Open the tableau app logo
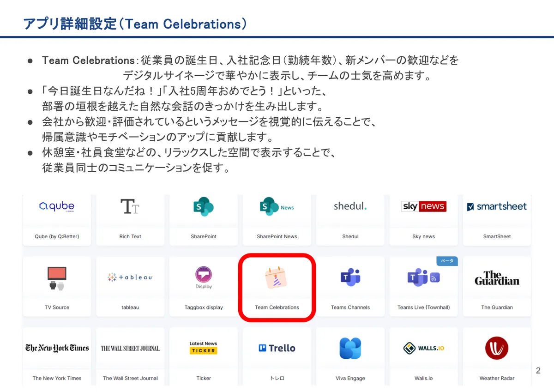This screenshot has height=392, width=554. point(130,277)
